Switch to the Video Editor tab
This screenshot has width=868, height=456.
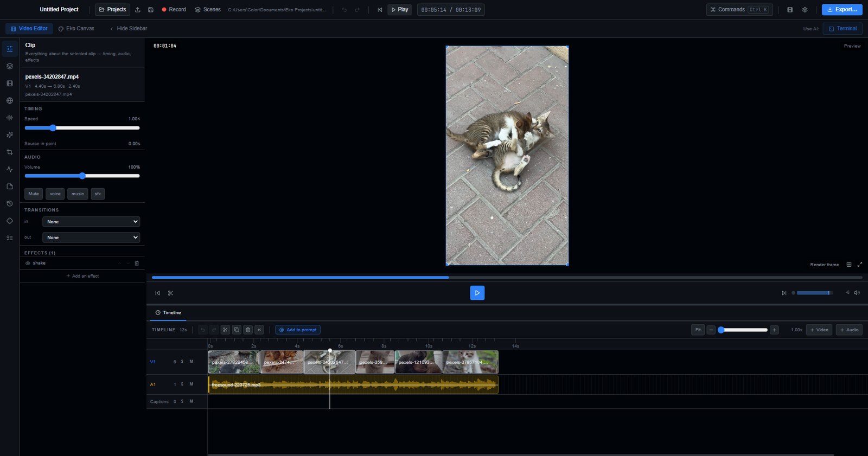click(x=29, y=29)
